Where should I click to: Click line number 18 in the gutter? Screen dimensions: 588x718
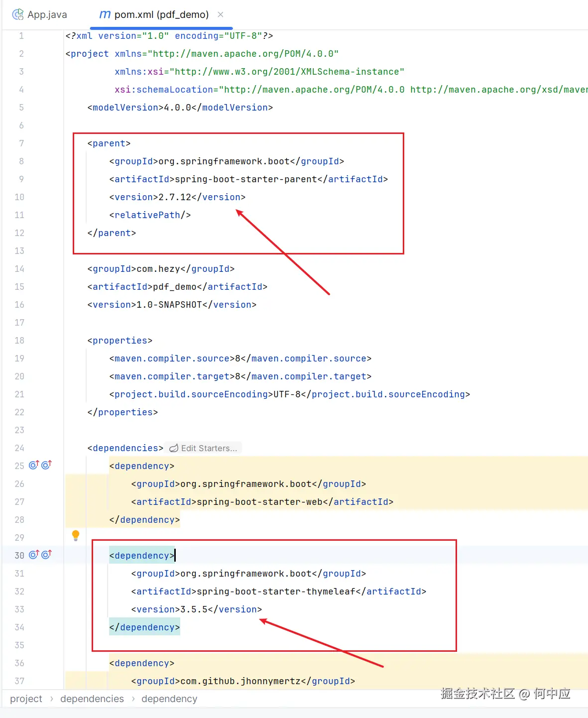pos(19,341)
